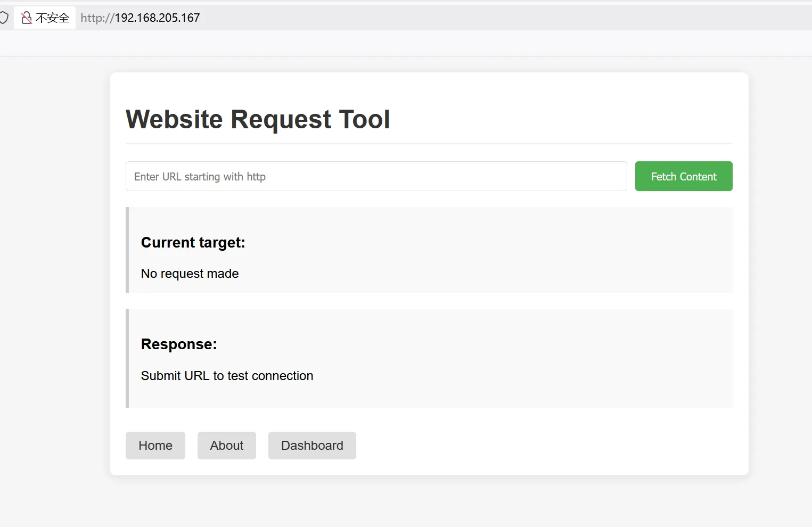Click the 'Response:' heading
The image size is (812, 527).
pos(179,344)
